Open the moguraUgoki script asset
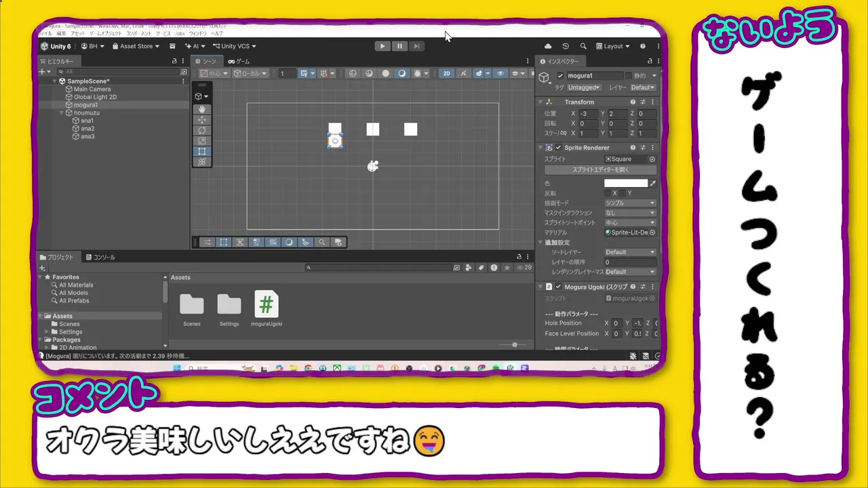Viewport: 868px width, 488px height. click(x=266, y=308)
